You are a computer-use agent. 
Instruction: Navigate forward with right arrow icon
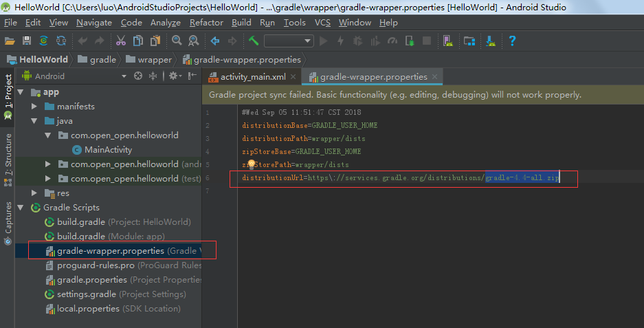coord(232,41)
